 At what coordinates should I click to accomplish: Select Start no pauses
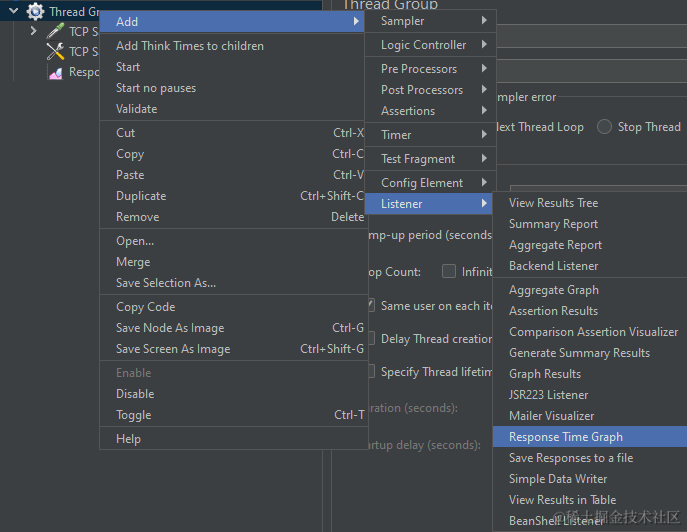coord(232,88)
